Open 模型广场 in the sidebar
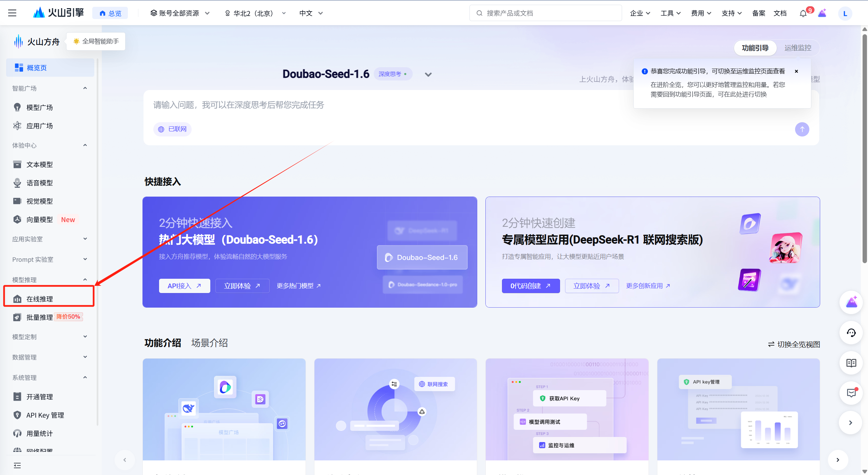 pyautogui.click(x=39, y=107)
